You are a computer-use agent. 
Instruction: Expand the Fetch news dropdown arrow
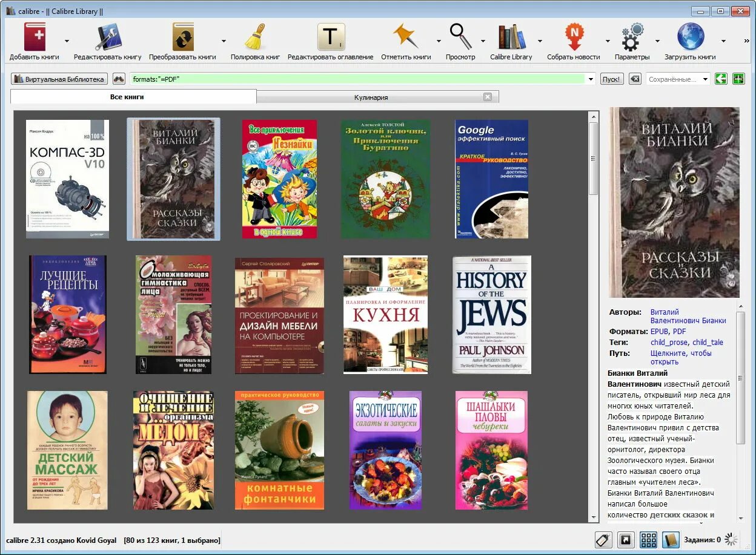tap(608, 41)
